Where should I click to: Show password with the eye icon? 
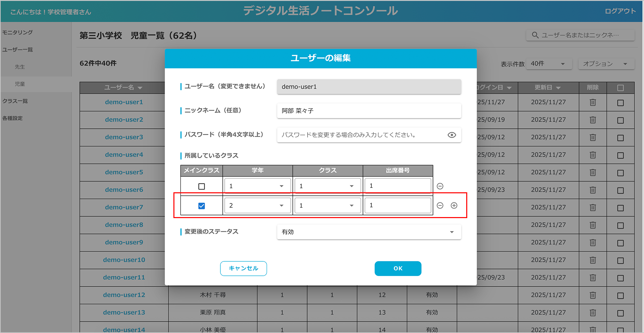click(x=451, y=135)
